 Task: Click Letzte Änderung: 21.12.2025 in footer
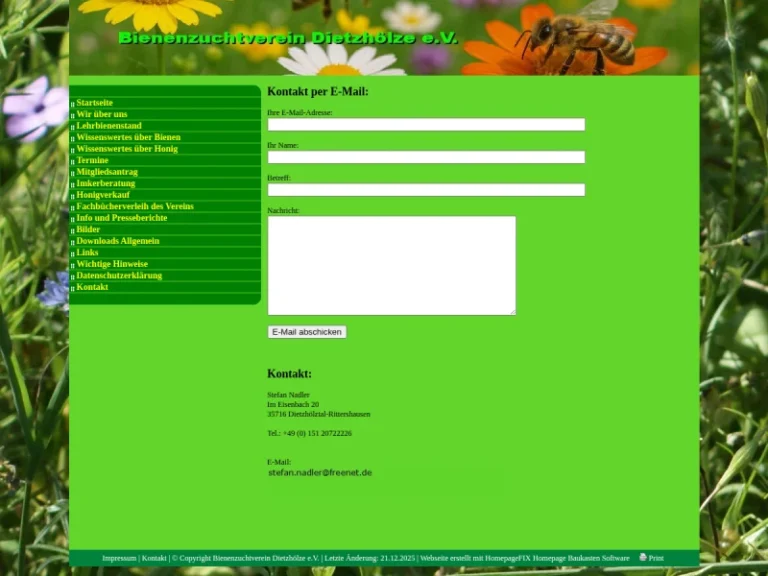[x=370, y=558]
